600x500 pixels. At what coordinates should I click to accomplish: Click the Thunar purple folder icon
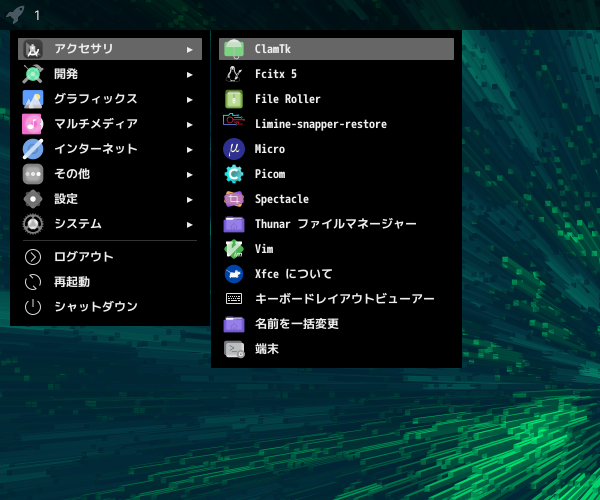234,224
